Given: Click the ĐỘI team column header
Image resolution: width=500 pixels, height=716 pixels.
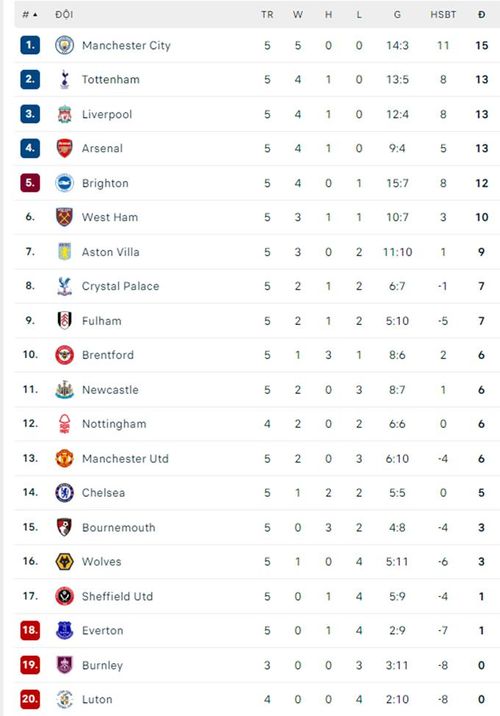Looking at the screenshot, I should [64, 15].
